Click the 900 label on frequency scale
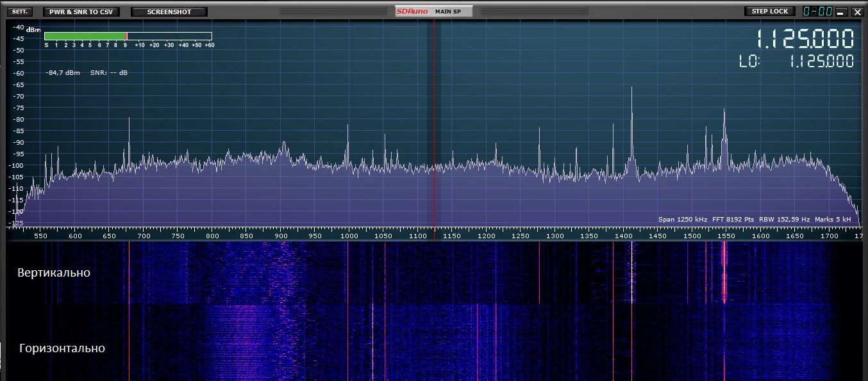Screen dimensions: 868x381 click(281, 236)
